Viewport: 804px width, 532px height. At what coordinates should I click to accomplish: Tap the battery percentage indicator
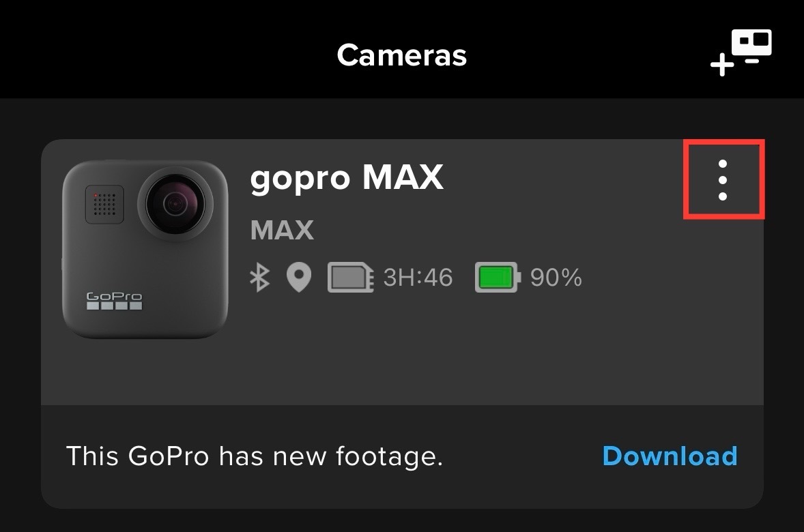556,277
